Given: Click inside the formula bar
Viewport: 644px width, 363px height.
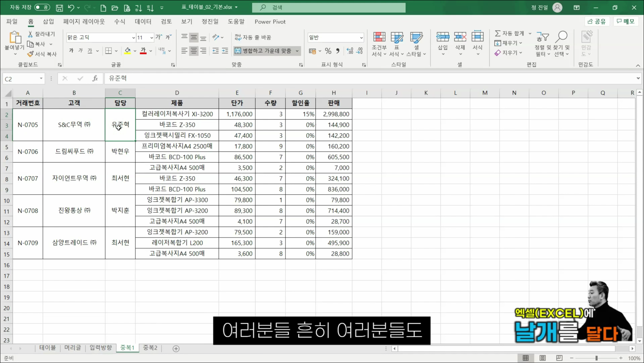Looking at the screenshot, I should 235,78.
